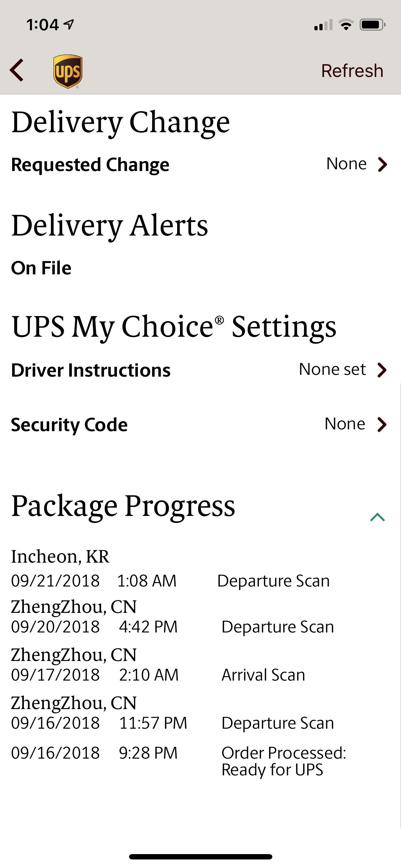Tap On File under Delivery Alerts

(x=41, y=268)
